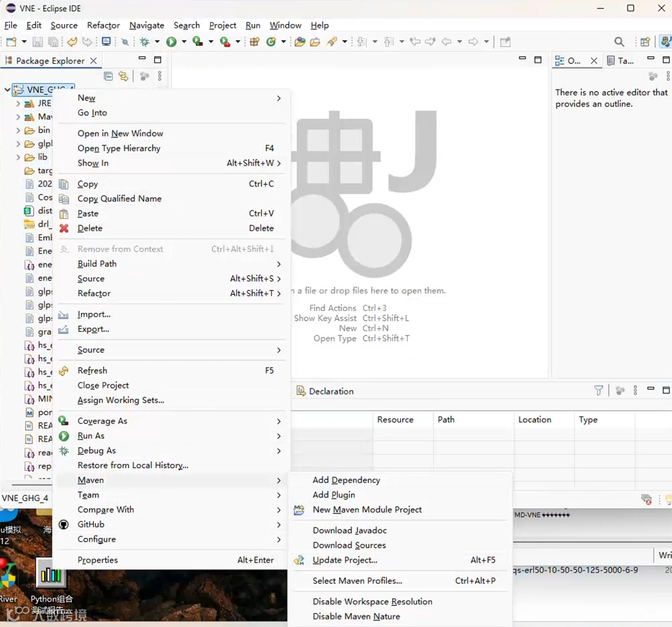Image resolution: width=672 pixels, height=627 pixels.
Task: Open the Window menu in menu bar
Action: [286, 26]
